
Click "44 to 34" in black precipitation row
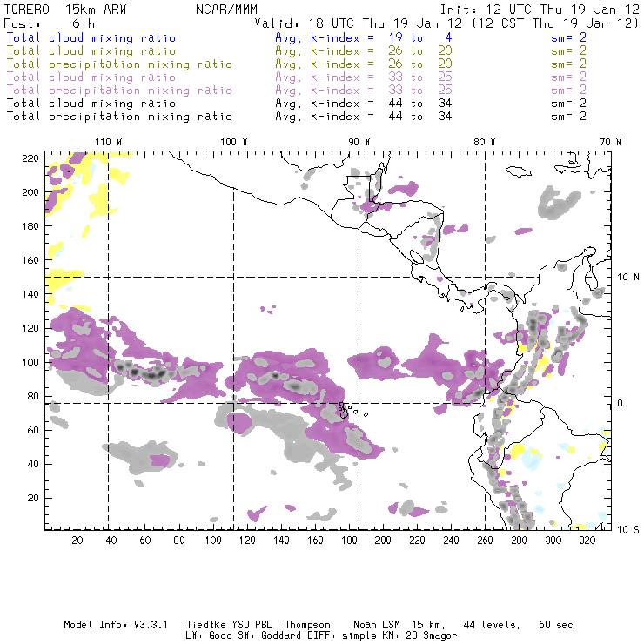(x=420, y=117)
